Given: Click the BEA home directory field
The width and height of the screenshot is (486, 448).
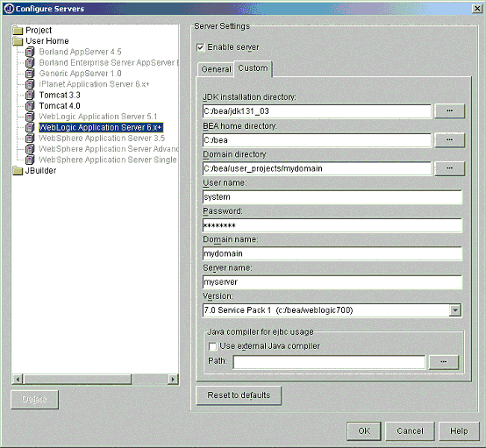Looking at the screenshot, I should pyautogui.click(x=317, y=140).
